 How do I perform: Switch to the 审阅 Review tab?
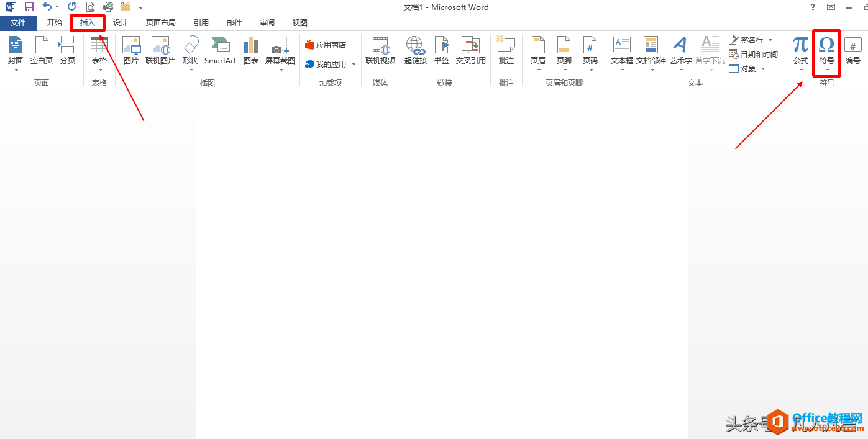click(267, 23)
